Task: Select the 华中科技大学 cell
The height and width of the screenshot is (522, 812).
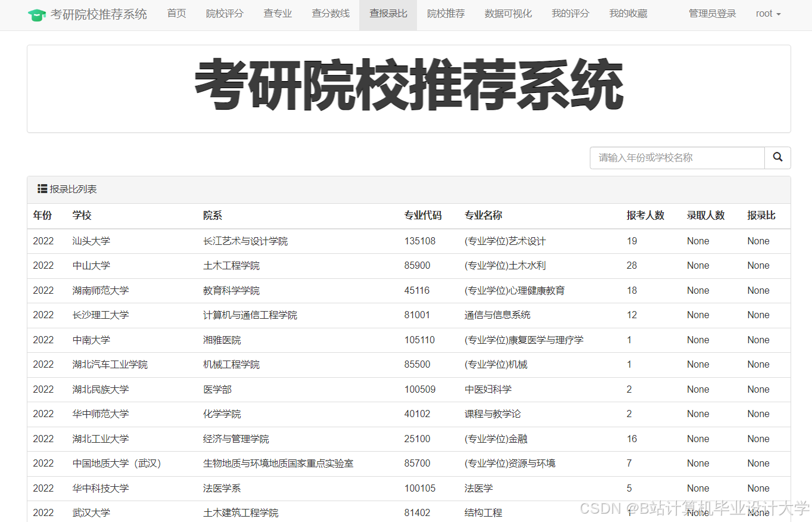Action: coord(100,489)
